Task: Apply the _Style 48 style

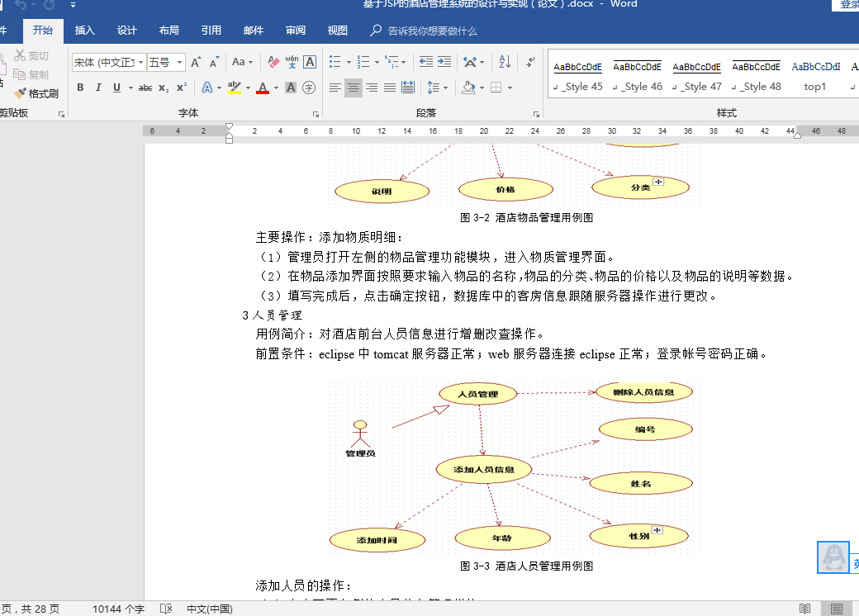Action: click(x=756, y=76)
